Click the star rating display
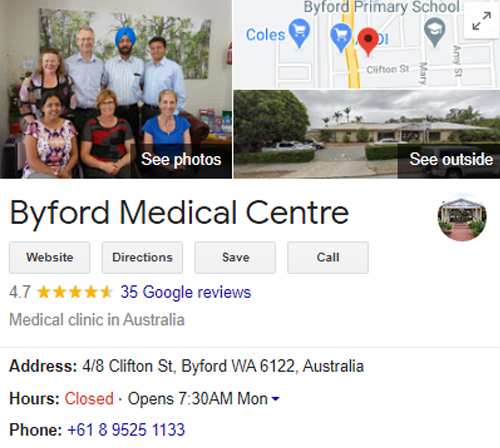Screen dimensions: 500x448 pyautogui.click(x=75, y=292)
